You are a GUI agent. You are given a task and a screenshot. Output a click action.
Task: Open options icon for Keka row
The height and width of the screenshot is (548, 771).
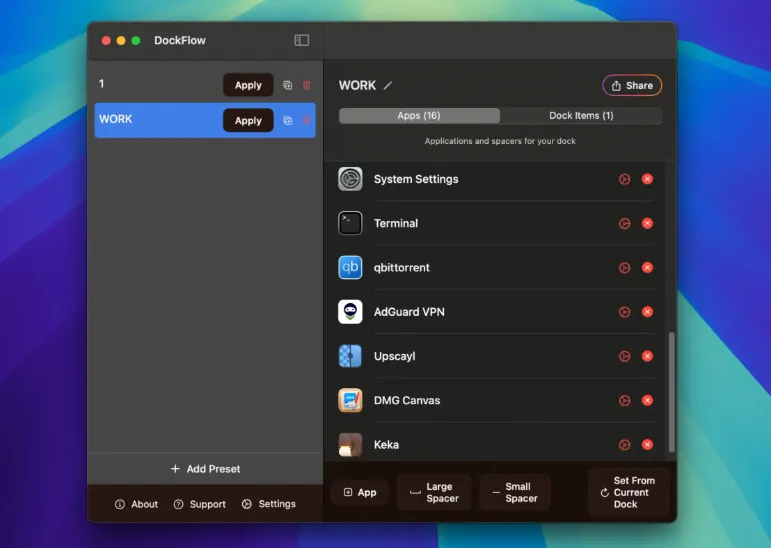[x=624, y=445]
